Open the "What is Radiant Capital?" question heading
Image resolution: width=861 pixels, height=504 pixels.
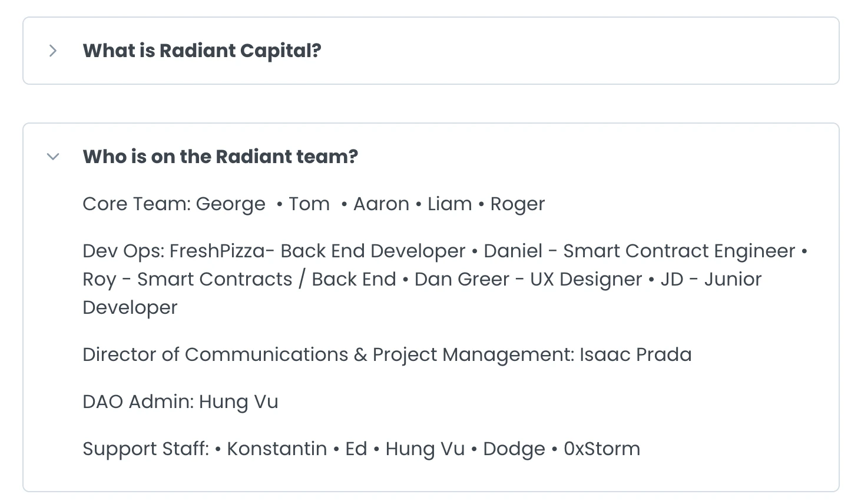pyautogui.click(x=202, y=51)
